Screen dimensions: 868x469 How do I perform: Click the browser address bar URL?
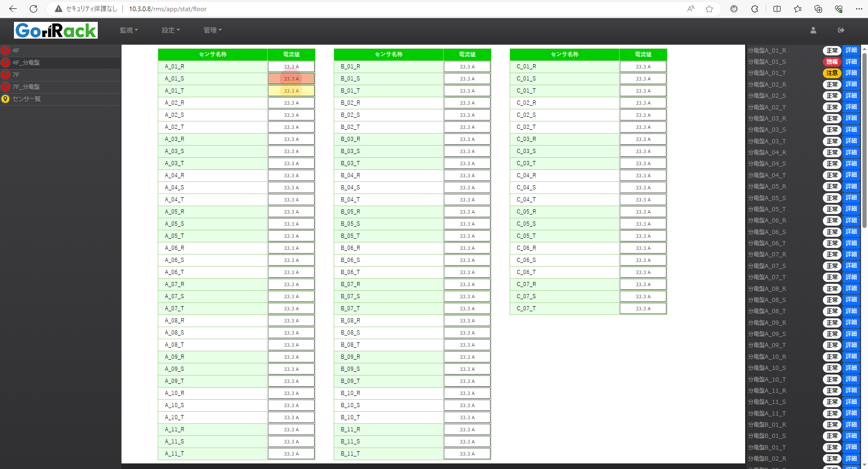click(x=168, y=9)
